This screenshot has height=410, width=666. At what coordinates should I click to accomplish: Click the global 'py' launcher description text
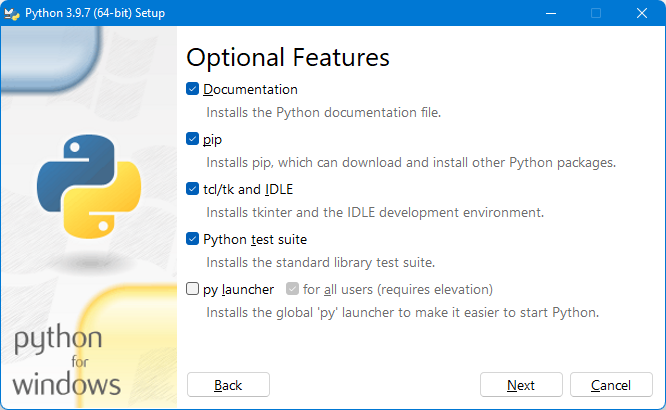(403, 313)
